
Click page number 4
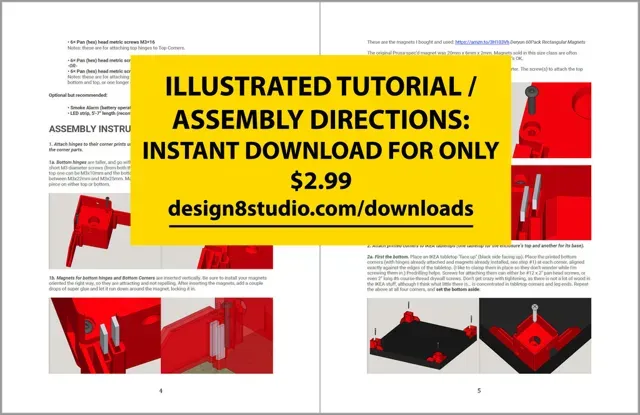pos(161,391)
